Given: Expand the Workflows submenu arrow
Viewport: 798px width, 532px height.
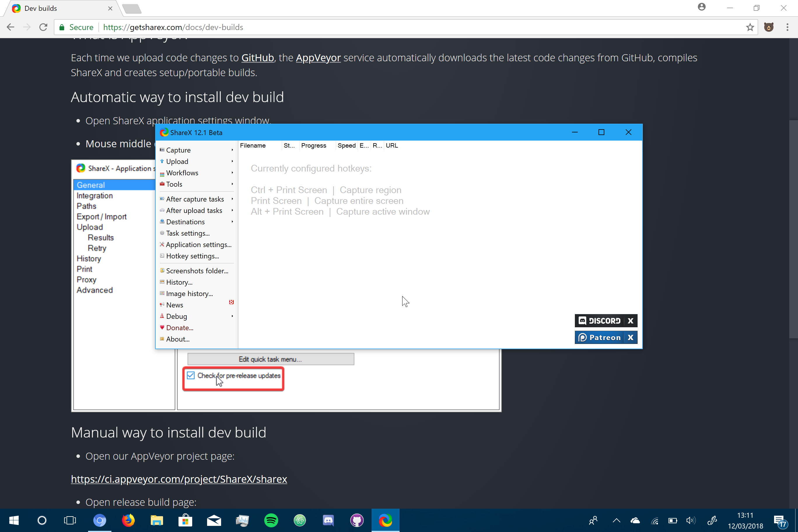Looking at the screenshot, I should click(232, 173).
